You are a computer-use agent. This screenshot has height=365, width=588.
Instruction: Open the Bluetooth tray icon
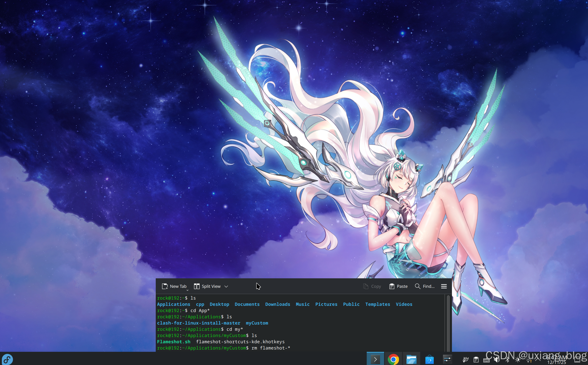[x=507, y=360]
